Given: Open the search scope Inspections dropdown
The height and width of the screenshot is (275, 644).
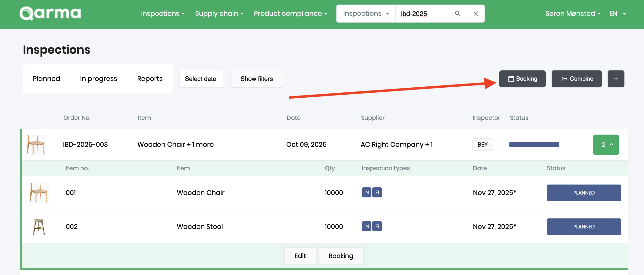Looking at the screenshot, I should click(x=366, y=14).
